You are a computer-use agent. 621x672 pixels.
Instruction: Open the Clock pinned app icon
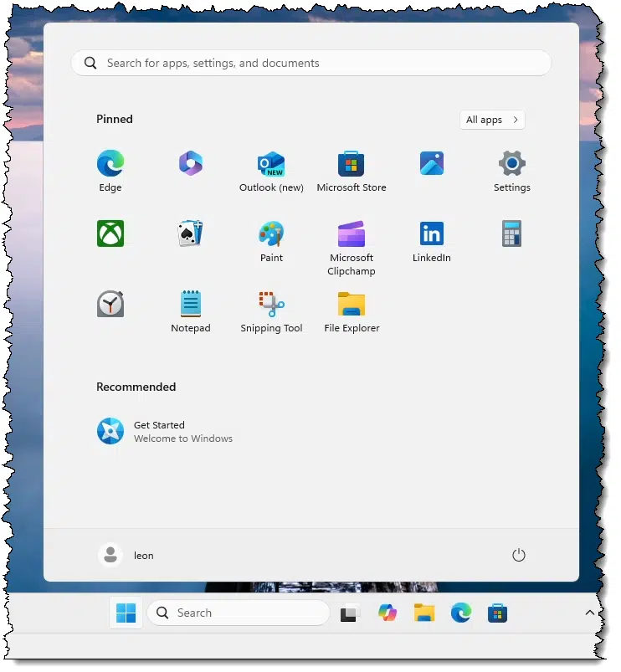(x=110, y=304)
